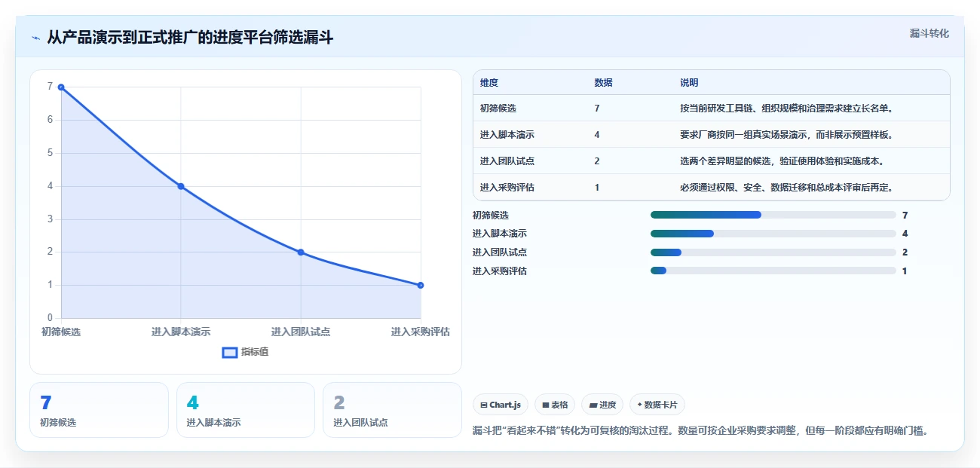Image resolution: width=980 pixels, height=468 pixels.
Task: Click the 进入采购评估 table row cell
Action: 507,188
